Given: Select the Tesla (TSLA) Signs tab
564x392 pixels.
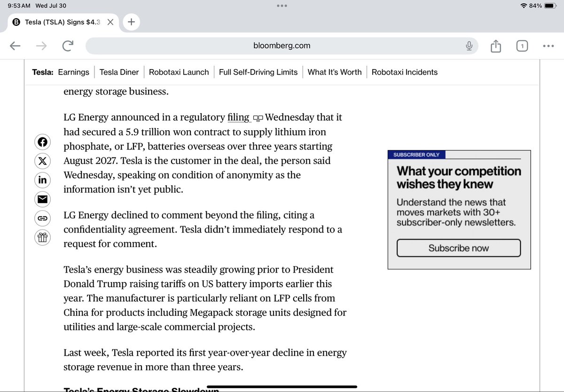Looking at the screenshot, I should (x=63, y=22).
